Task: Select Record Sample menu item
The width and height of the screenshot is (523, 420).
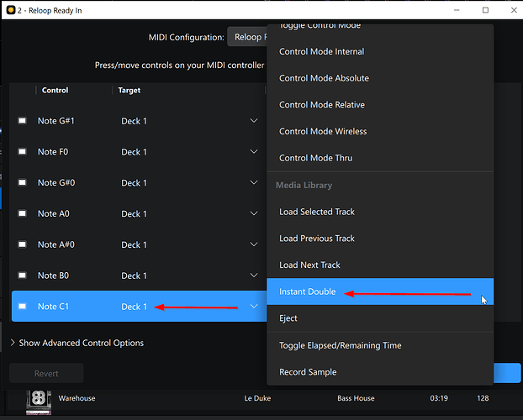Action: tap(308, 372)
